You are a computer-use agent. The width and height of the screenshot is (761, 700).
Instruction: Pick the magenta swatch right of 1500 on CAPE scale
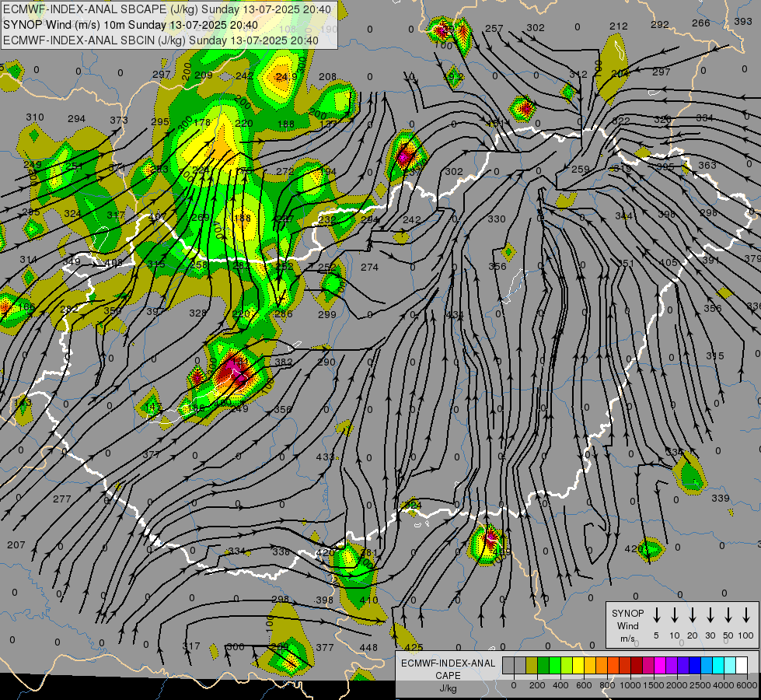tap(660, 665)
